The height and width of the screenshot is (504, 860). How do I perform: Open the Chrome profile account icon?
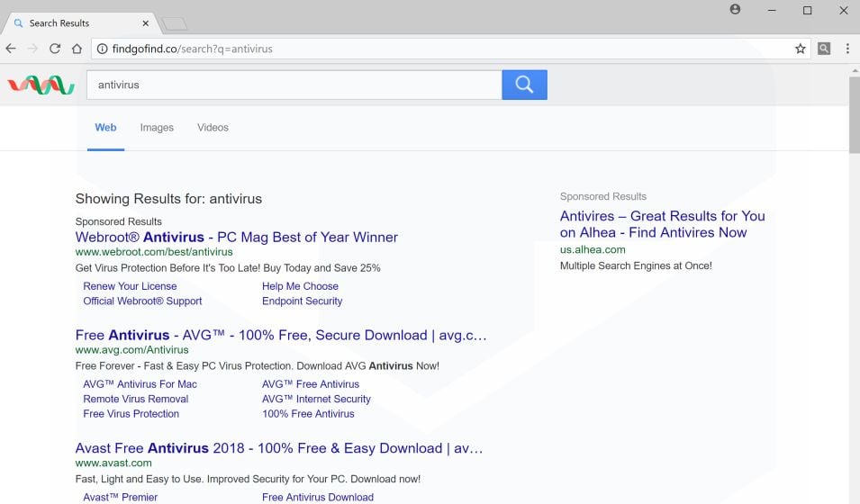click(x=736, y=10)
